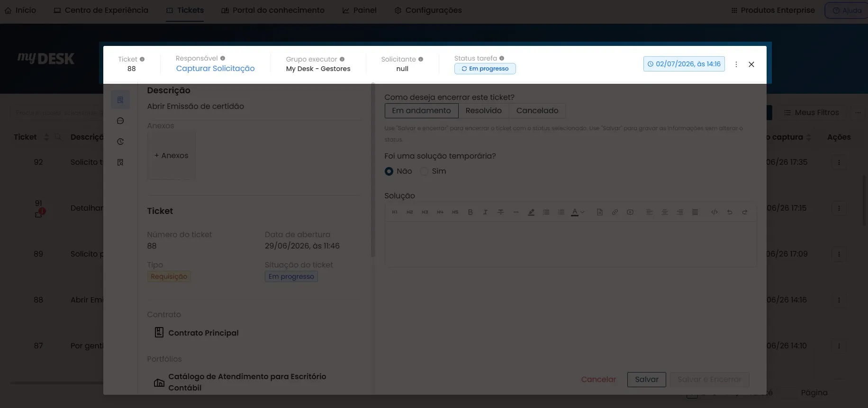Open Capturar Solicitação responsible link
The width and height of the screenshot is (868, 408).
pyautogui.click(x=215, y=69)
